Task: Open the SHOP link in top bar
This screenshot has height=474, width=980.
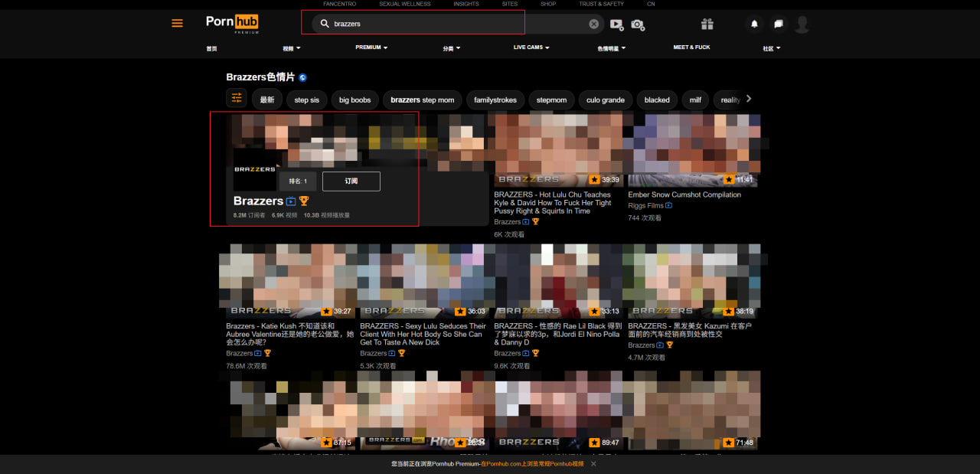Action: click(548, 4)
